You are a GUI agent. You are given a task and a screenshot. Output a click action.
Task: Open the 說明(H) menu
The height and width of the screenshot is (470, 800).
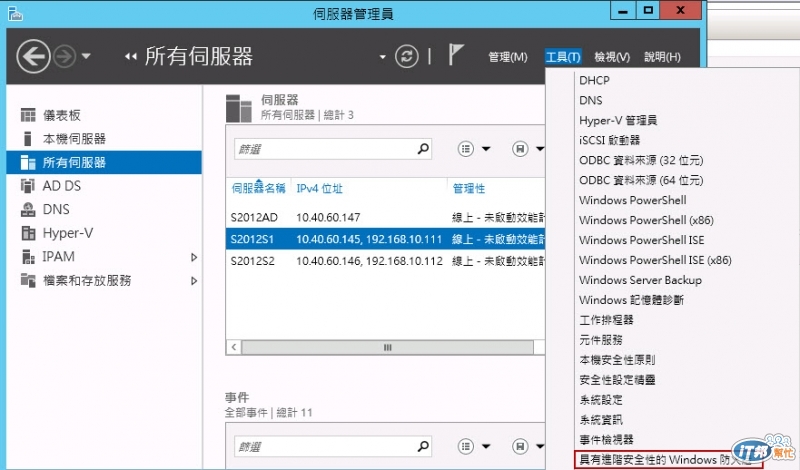coord(662,57)
